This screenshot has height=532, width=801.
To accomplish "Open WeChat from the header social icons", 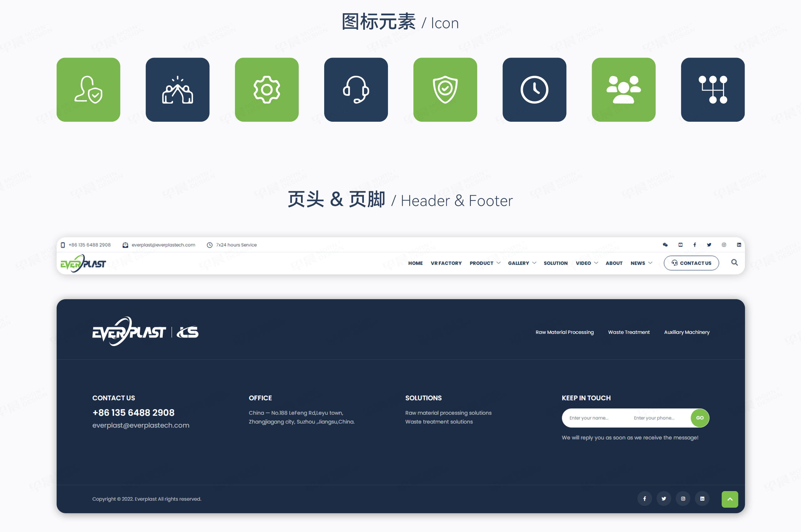I will point(665,245).
